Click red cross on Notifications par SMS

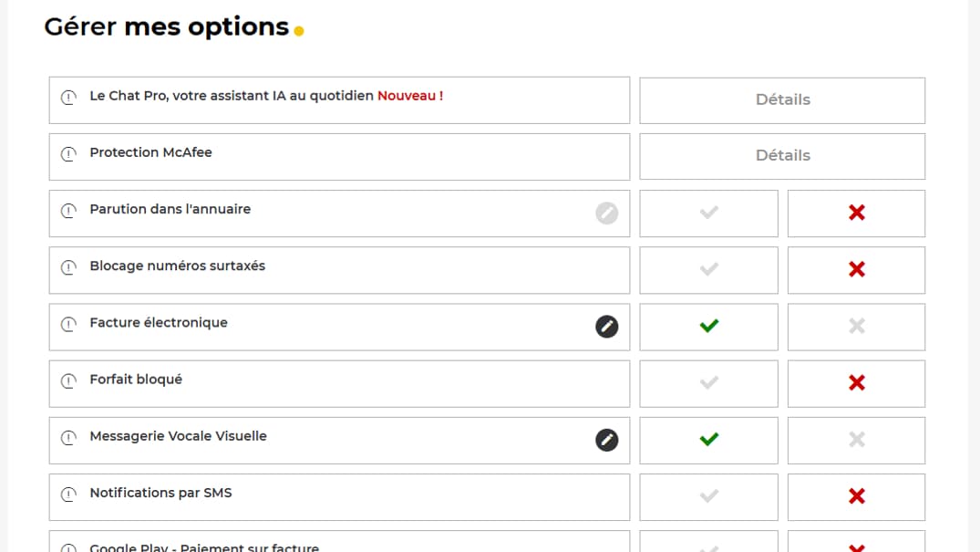pyautogui.click(x=856, y=497)
